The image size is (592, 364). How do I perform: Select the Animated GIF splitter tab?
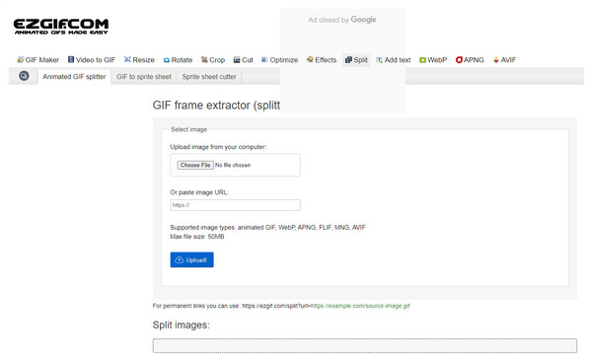click(74, 77)
